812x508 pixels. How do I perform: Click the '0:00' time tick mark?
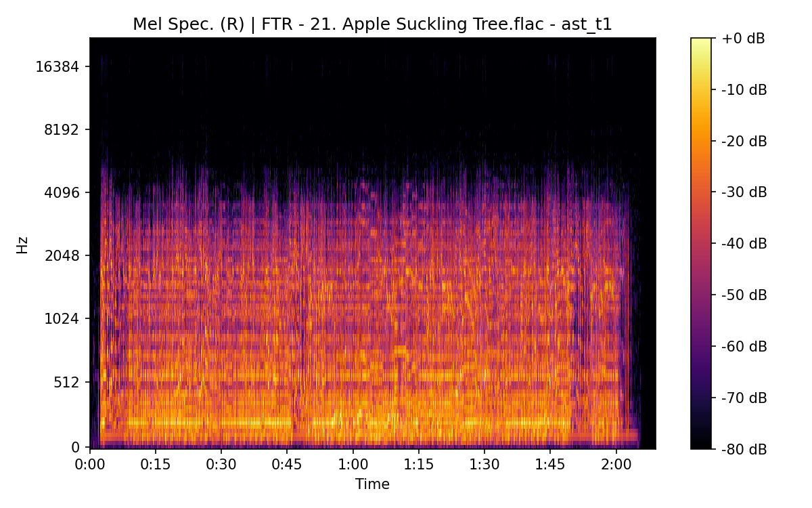click(x=90, y=452)
